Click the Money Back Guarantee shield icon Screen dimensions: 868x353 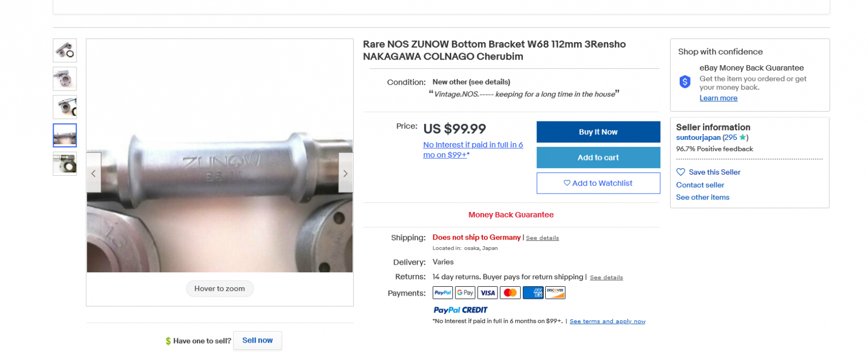click(x=685, y=82)
